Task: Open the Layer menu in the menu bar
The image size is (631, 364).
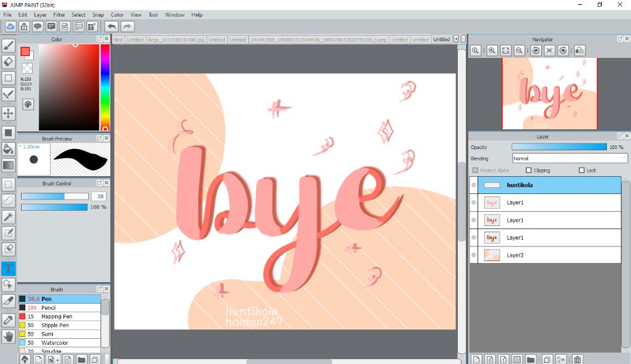Action: (40, 15)
